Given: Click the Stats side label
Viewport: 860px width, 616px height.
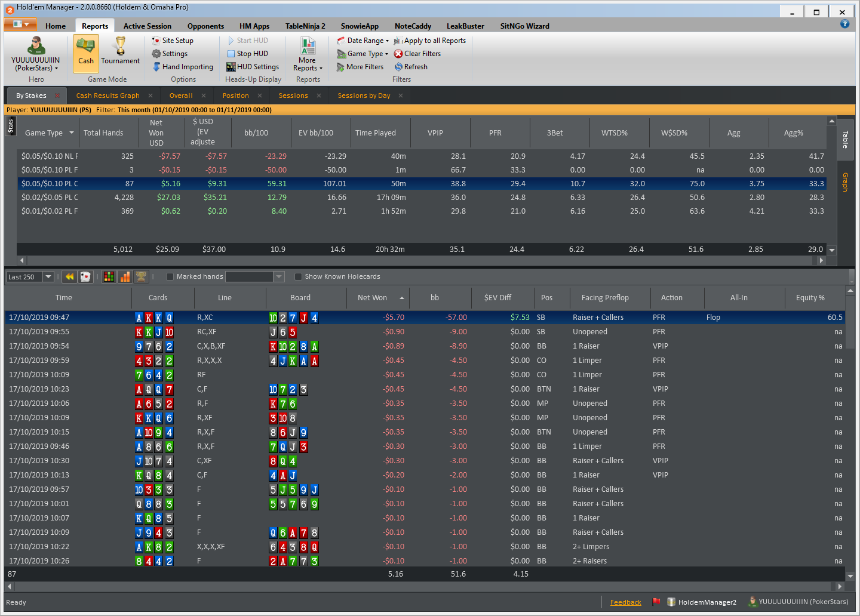Looking at the screenshot, I should tap(10, 126).
